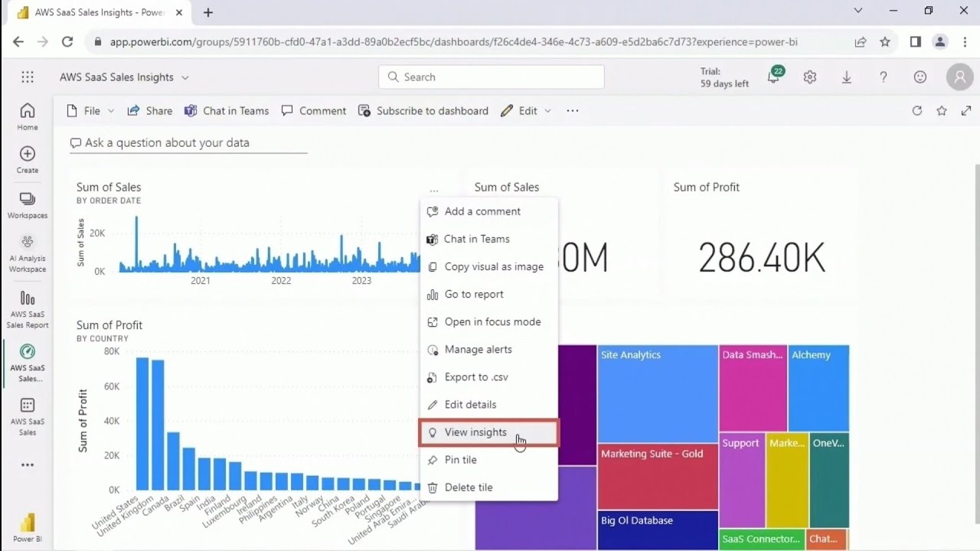Click the tile ellipsis above Sum of Sales
This screenshot has height=551, width=980.
[434, 190]
